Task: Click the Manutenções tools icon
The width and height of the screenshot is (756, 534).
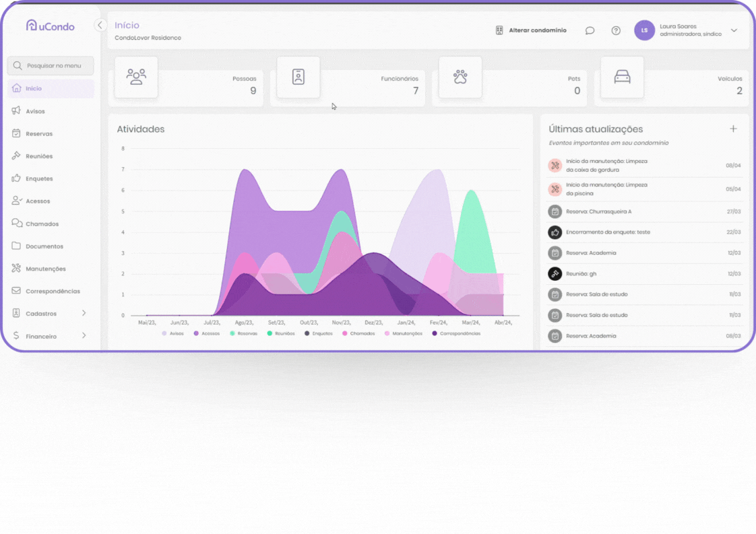Action: [x=16, y=268]
